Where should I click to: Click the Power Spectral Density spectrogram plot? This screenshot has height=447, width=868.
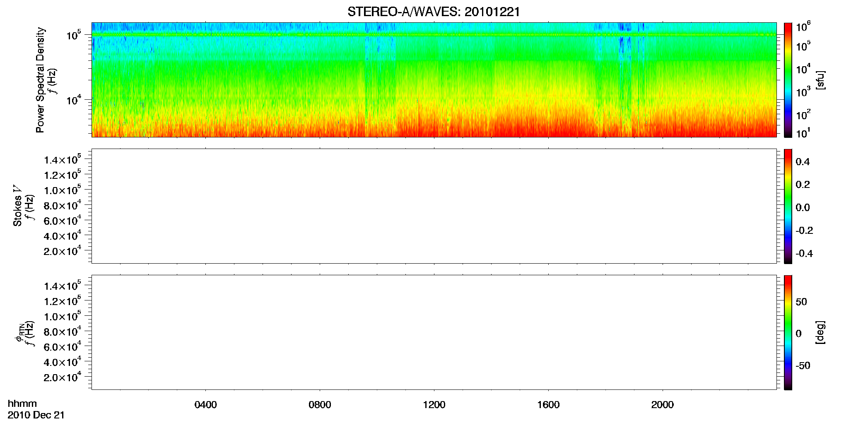434,80
